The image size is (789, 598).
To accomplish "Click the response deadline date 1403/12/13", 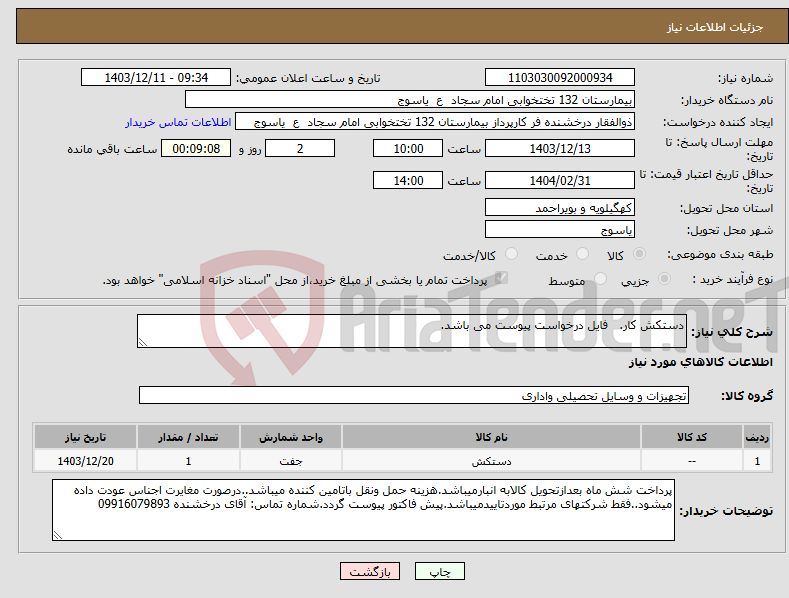I will pos(560,148).
